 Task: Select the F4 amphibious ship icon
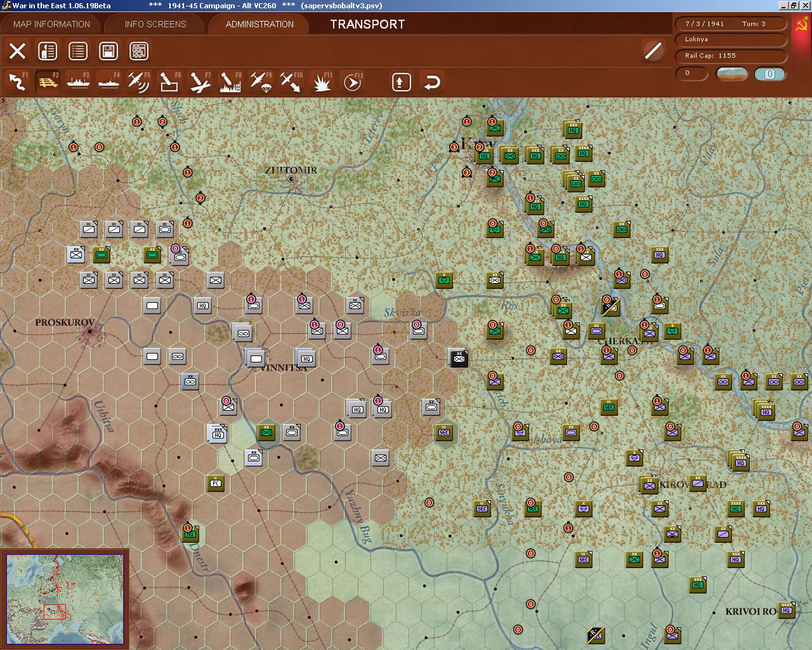click(108, 82)
